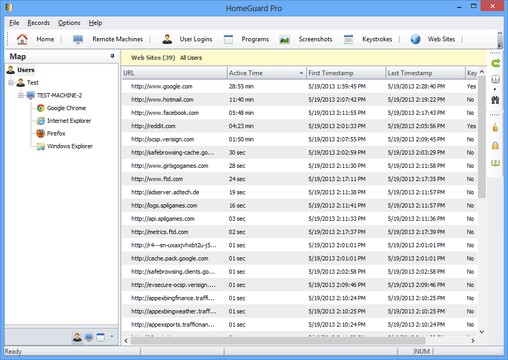Image resolution: width=508 pixels, height=360 pixels.
Task: Open the Remote Machines monitor icon
Action: pyautogui.click(x=78, y=39)
